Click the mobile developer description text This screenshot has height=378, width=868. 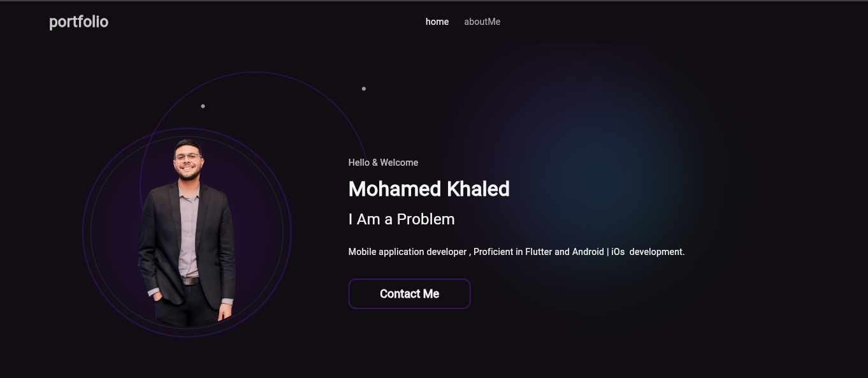coord(516,251)
